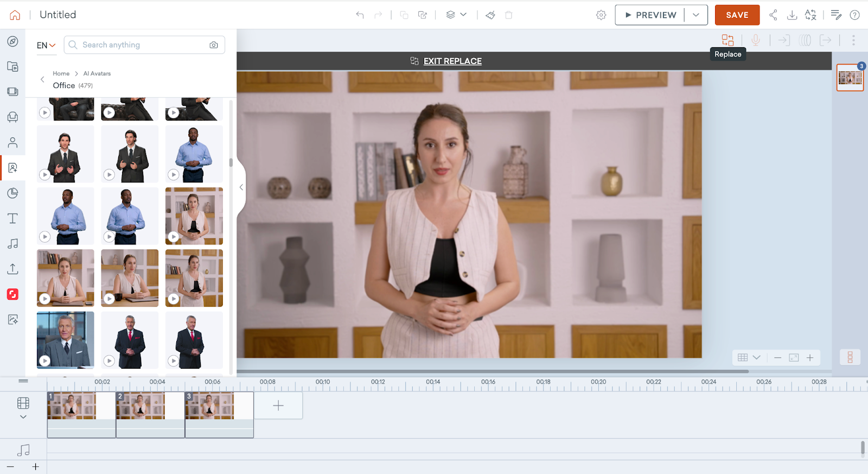
Task: Open the Text tool in sidebar
Action: 12,218
